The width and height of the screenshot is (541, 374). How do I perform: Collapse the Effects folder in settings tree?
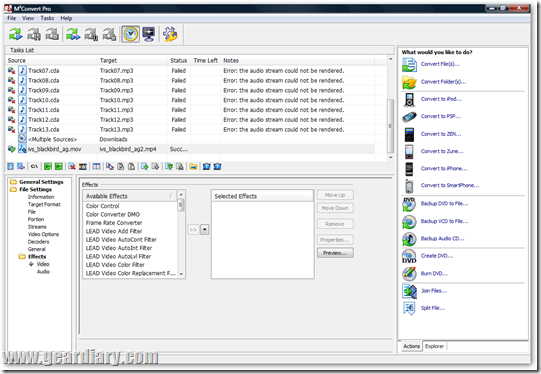pyautogui.click(x=22, y=256)
